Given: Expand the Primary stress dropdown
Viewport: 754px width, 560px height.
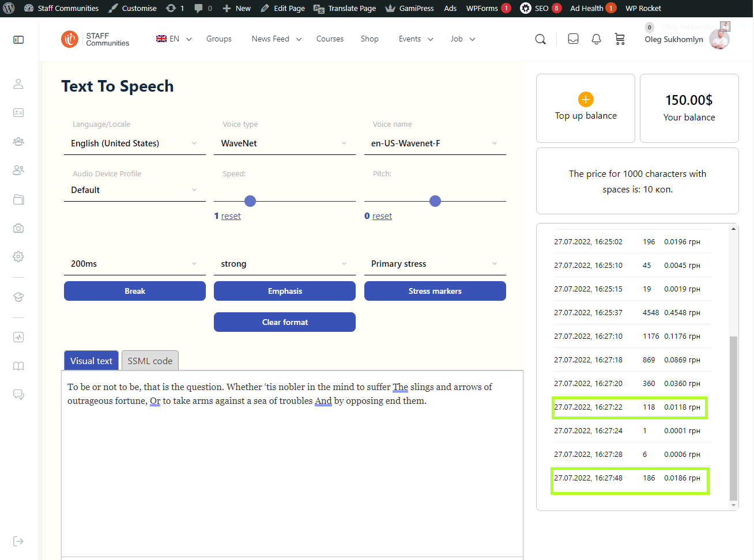Looking at the screenshot, I should pos(435,264).
